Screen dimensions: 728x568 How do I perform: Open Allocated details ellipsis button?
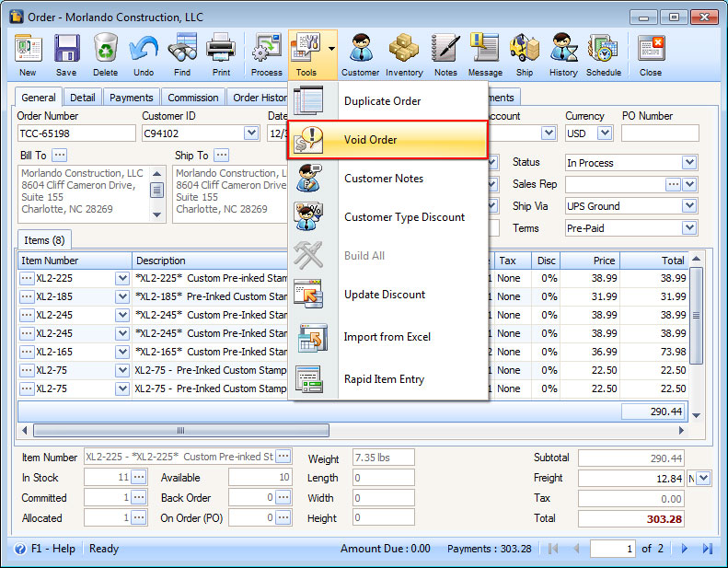click(x=138, y=517)
